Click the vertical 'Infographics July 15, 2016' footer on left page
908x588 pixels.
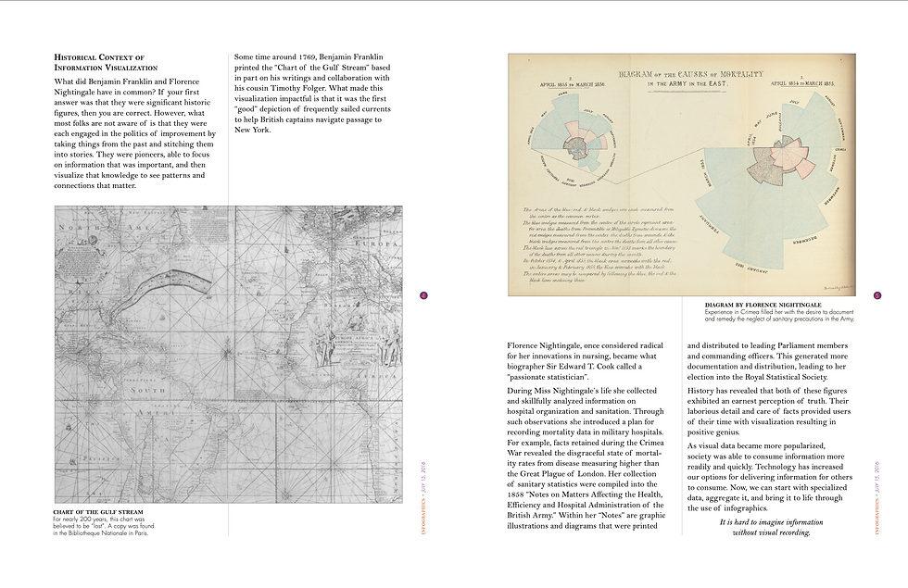(x=423, y=499)
